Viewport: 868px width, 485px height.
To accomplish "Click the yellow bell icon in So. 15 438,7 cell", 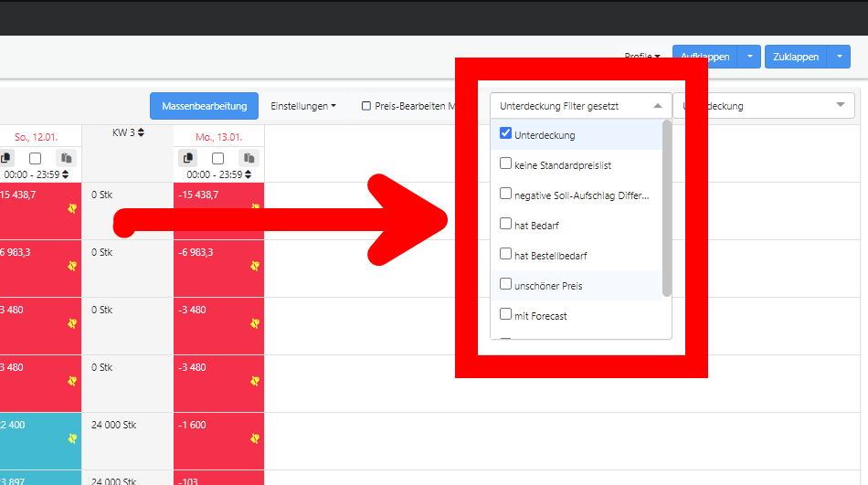I will tap(72, 209).
